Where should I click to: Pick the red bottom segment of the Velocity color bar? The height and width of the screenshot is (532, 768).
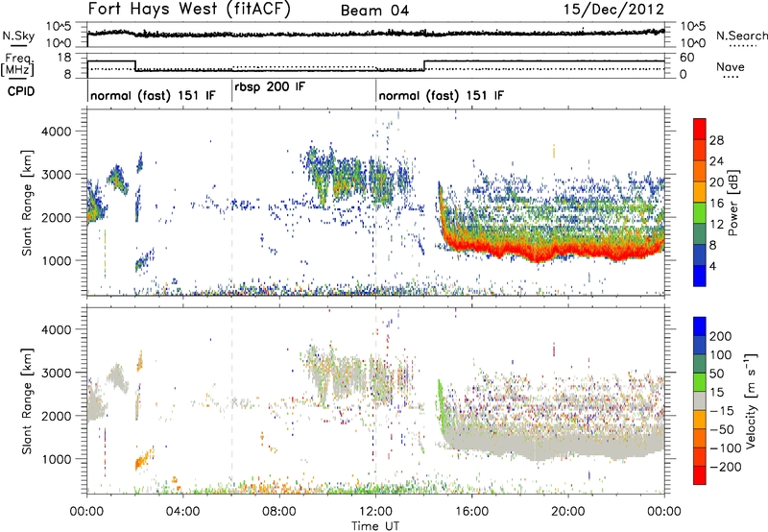pyautogui.click(x=700, y=475)
